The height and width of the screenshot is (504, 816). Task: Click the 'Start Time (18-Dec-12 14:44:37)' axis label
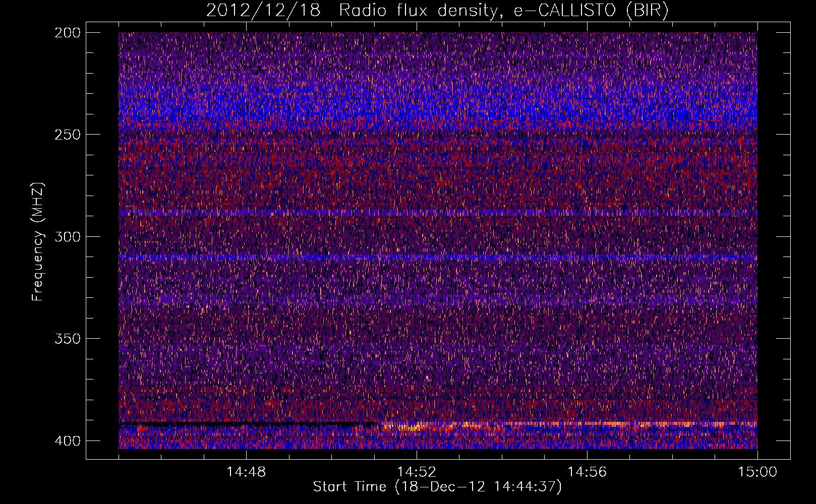pyautogui.click(x=437, y=487)
